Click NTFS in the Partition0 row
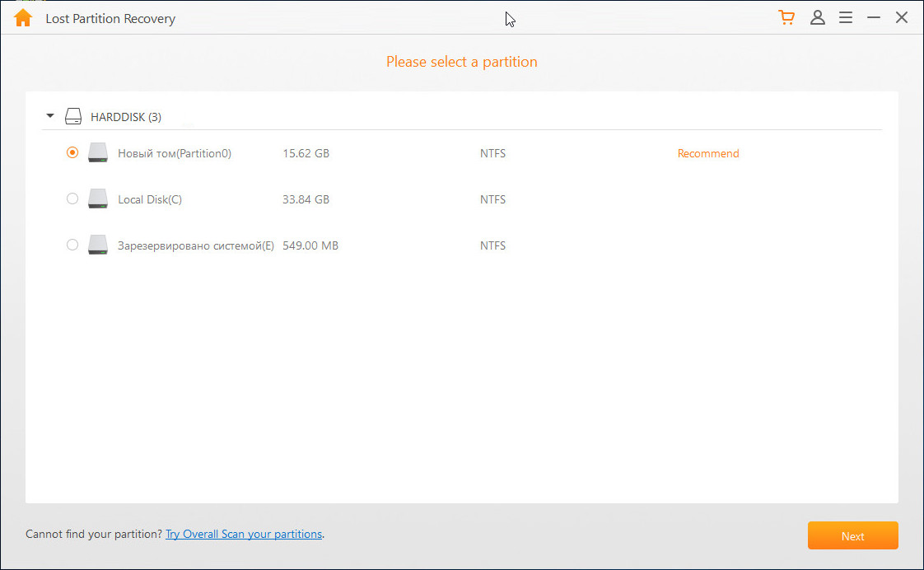The width and height of the screenshot is (924, 570). 492,153
